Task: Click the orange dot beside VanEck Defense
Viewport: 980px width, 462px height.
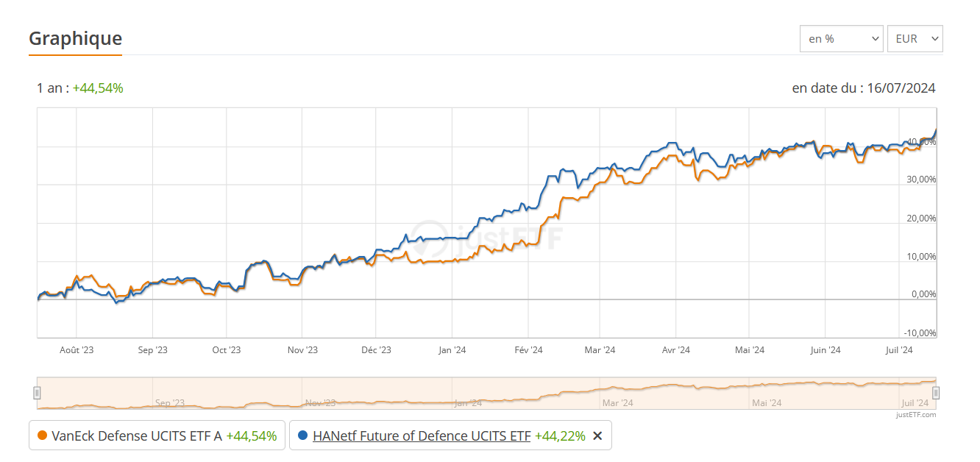Action: pyautogui.click(x=42, y=436)
